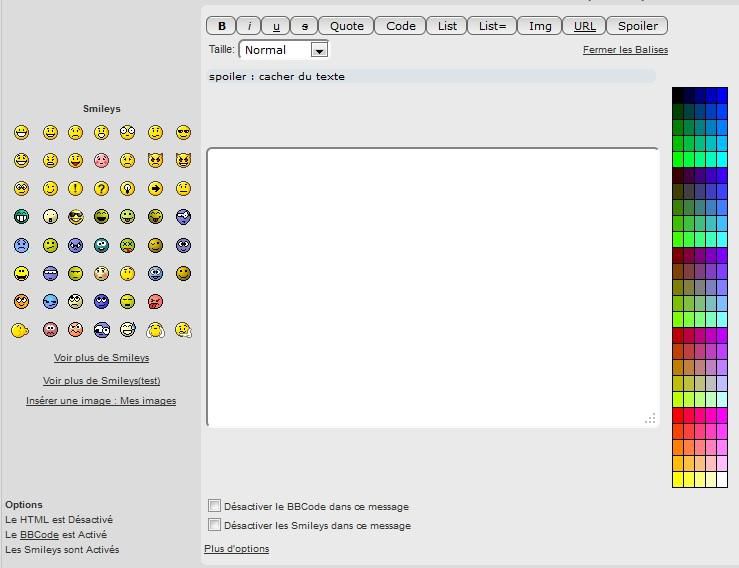Insert the yellow neutral straight-mouth smiley
Viewport: 739px width, 568px height.
(183, 189)
